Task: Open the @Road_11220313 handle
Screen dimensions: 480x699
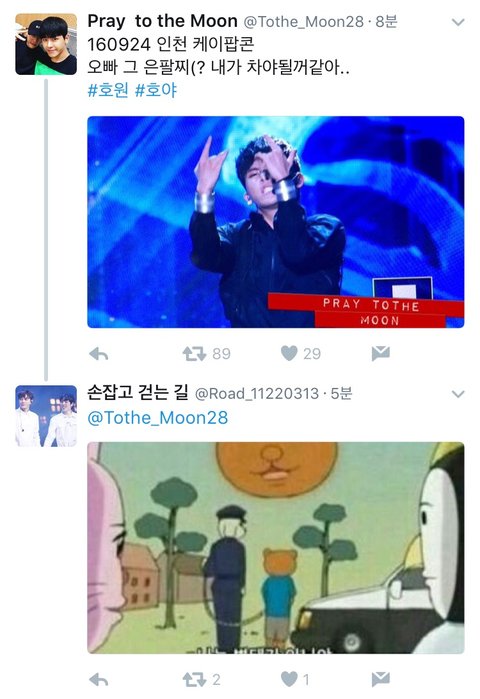Action: 257,394
